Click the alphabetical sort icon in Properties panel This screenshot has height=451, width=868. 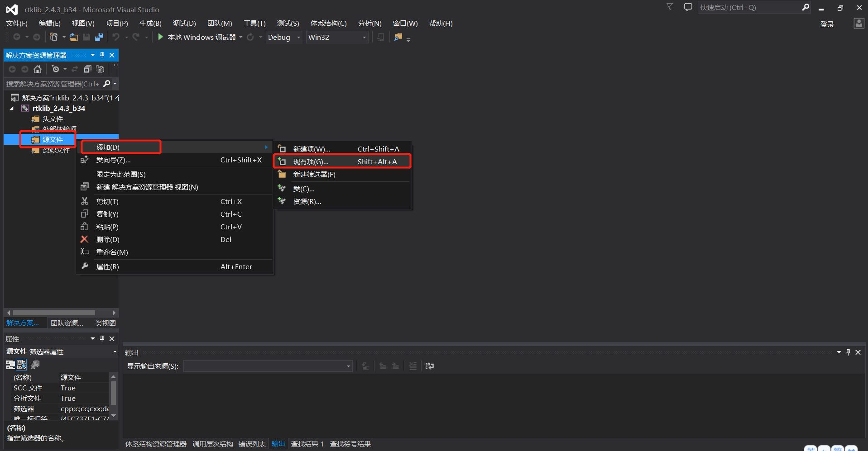pyautogui.click(x=22, y=365)
